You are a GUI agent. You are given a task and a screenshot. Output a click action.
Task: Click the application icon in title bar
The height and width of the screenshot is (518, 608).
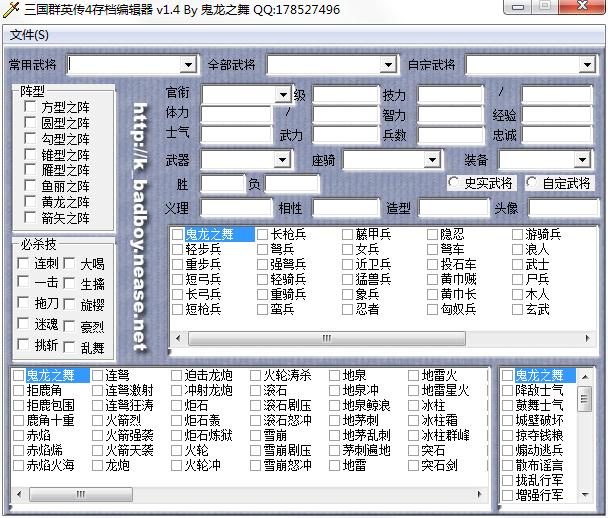tap(13, 10)
